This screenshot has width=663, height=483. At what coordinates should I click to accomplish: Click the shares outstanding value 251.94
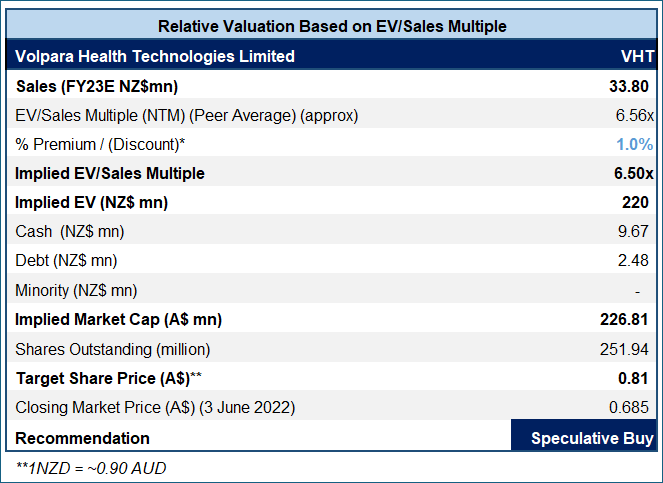tap(624, 349)
